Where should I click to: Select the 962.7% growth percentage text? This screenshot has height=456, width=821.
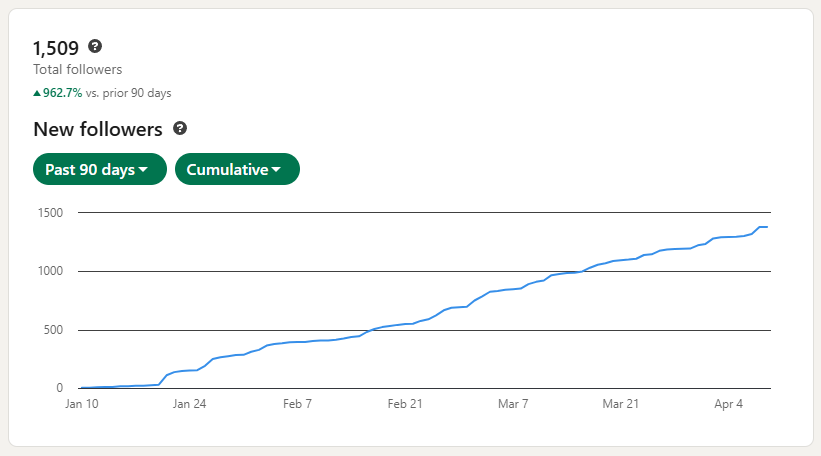(62, 93)
